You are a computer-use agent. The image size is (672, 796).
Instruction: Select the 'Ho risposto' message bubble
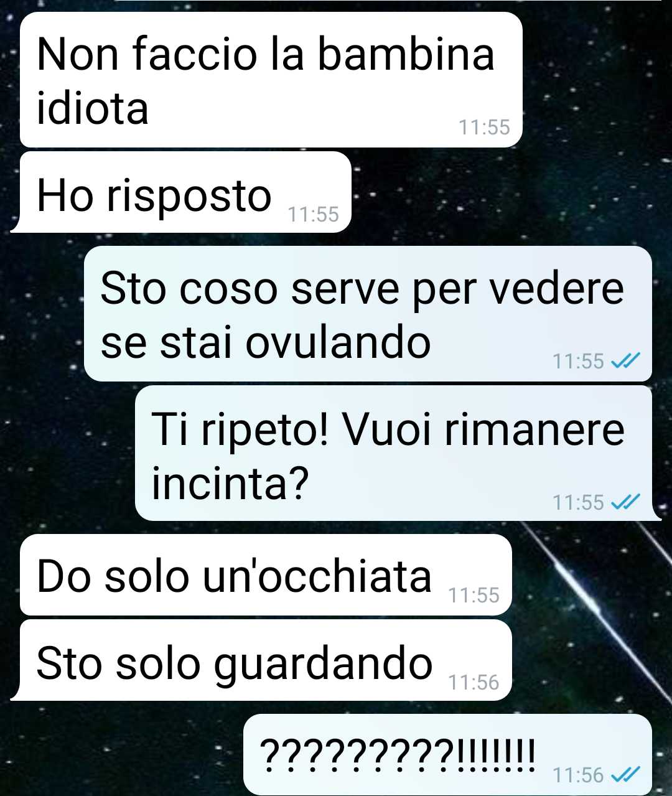(x=185, y=192)
